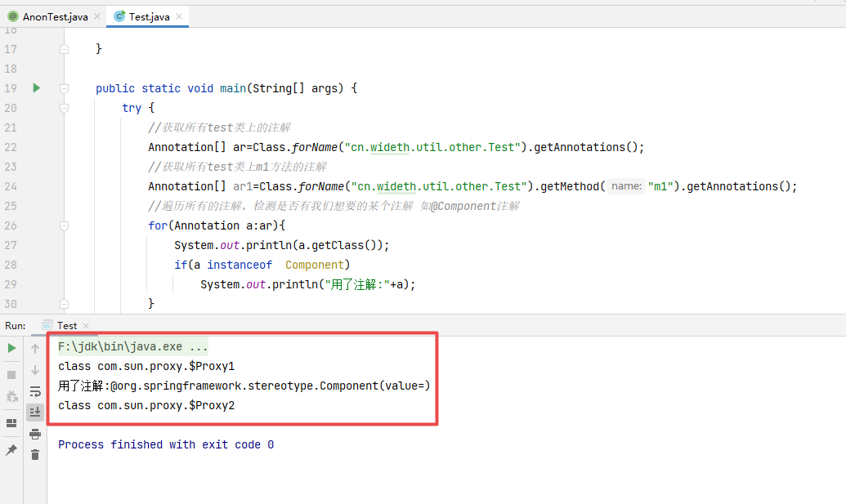Click the restore layout icon
The width and height of the screenshot is (846, 504).
11,423
